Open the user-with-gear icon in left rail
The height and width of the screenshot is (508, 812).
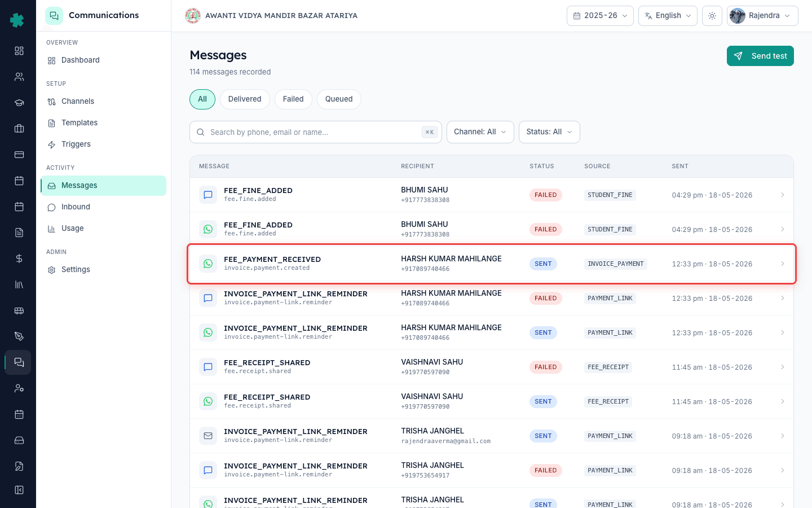pos(19,388)
